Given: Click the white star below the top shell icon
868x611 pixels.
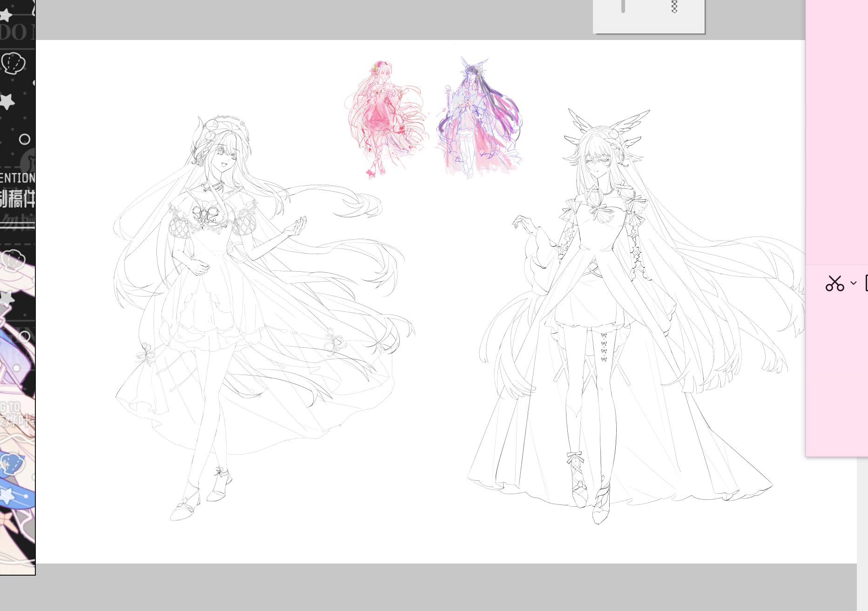Looking at the screenshot, I should (x=7, y=101).
